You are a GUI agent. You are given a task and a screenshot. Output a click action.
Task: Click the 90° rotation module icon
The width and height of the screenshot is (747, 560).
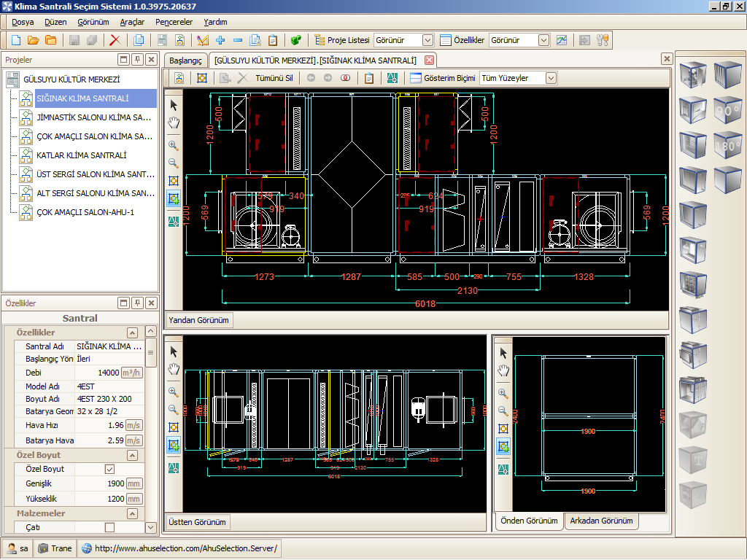[x=728, y=110]
